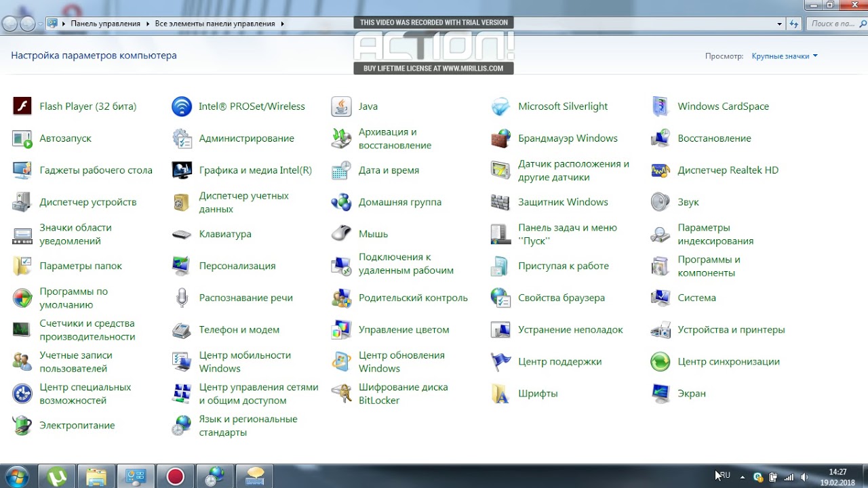Expand arrow after Все элементы панели управления
Screen dimensions: 868x488
click(x=282, y=24)
